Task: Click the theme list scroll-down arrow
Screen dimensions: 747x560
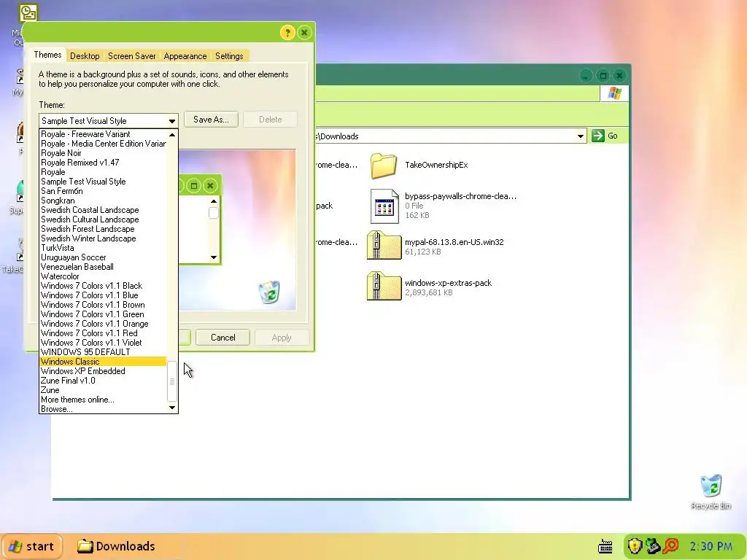Action: 172,408
